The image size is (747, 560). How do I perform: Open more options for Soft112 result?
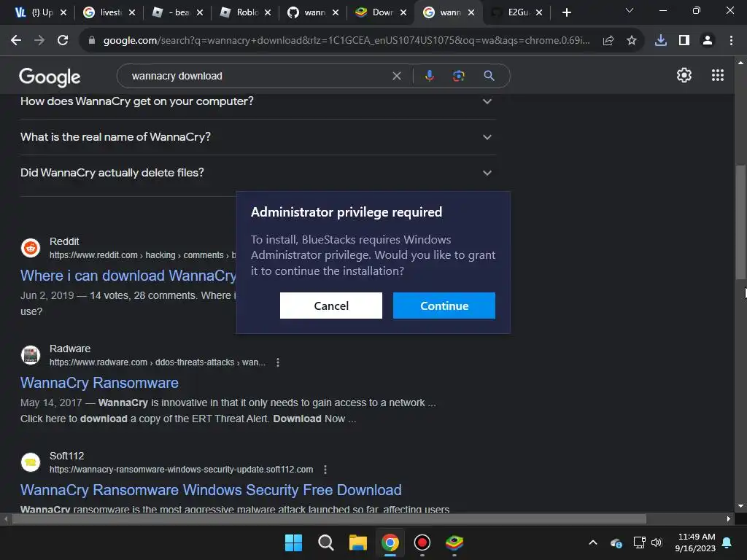coord(325,470)
